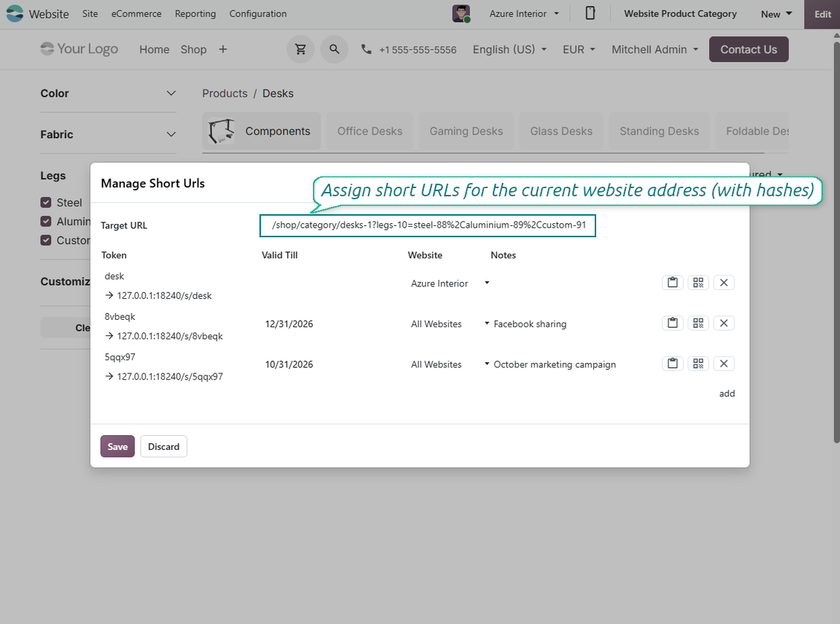Toggle mobile preview phone icon

[x=589, y=13]
